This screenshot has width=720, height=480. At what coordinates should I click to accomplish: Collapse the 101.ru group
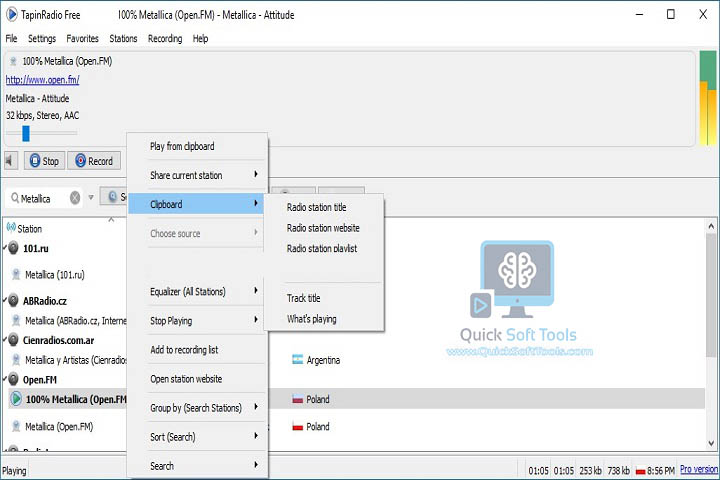[x=5, y=248]
